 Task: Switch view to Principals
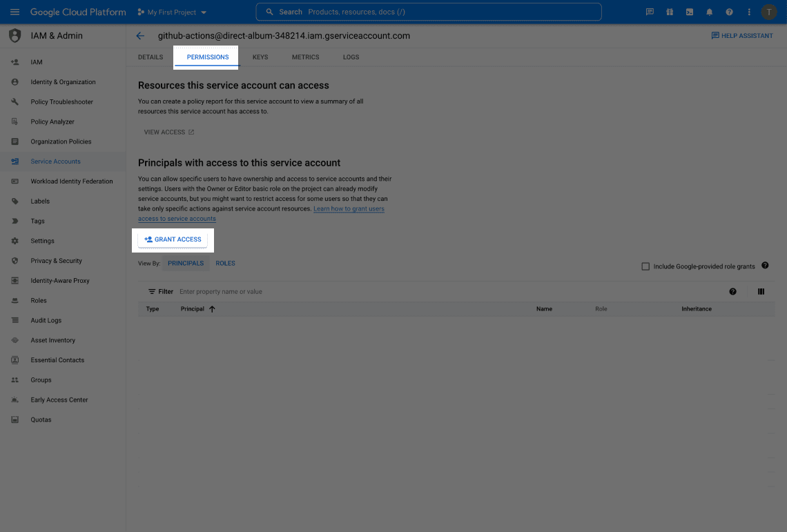[x=186, y=264]
